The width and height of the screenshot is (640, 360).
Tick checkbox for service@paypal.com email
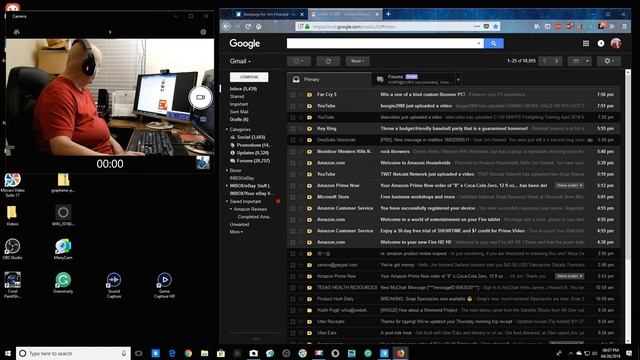[x=293, y=265]
